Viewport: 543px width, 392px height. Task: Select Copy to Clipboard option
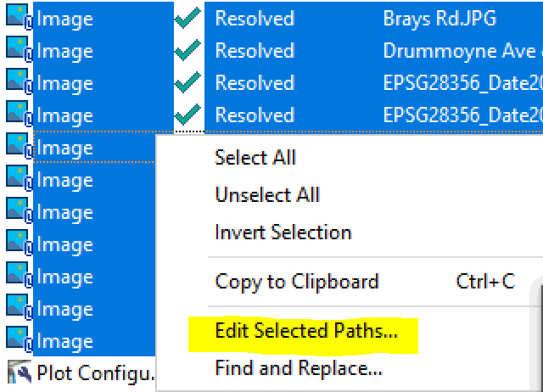coord(297,281)
